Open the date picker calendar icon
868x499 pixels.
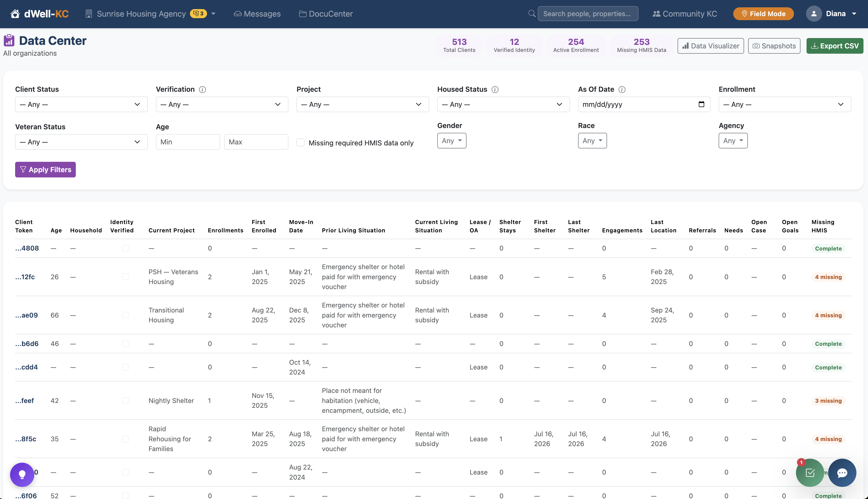(701, 104)
